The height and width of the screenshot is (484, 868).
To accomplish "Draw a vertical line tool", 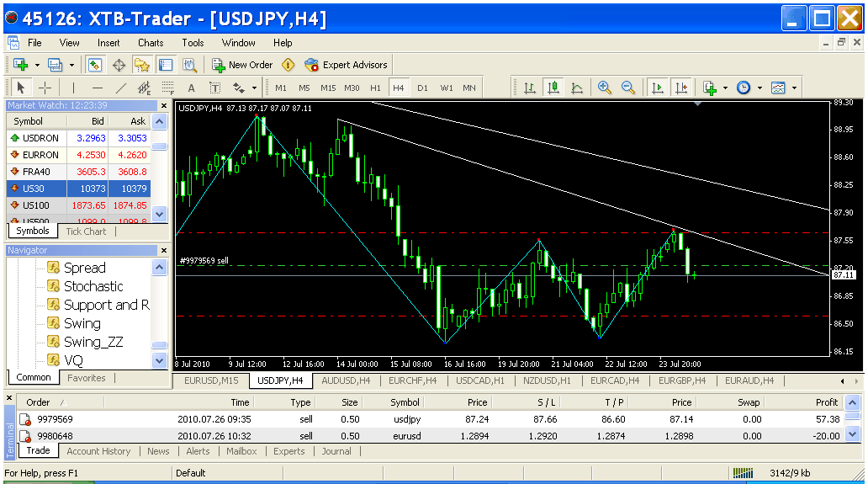I will coord(74,88).
